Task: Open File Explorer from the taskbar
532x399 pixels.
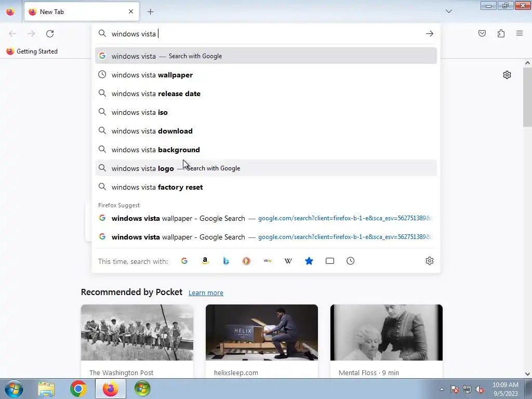Action: pos(46,389)
